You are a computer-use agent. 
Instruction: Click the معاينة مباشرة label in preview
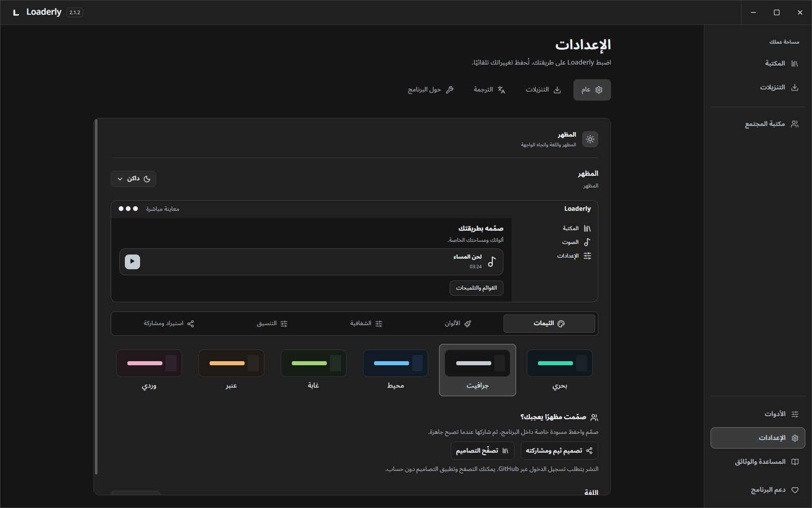tap(163, 209)
